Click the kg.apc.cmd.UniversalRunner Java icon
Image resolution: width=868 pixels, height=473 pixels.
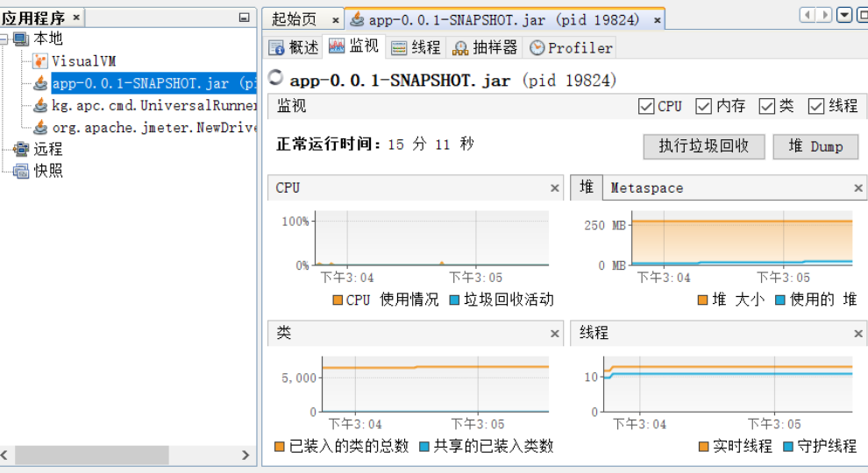(x=39, y=106)
